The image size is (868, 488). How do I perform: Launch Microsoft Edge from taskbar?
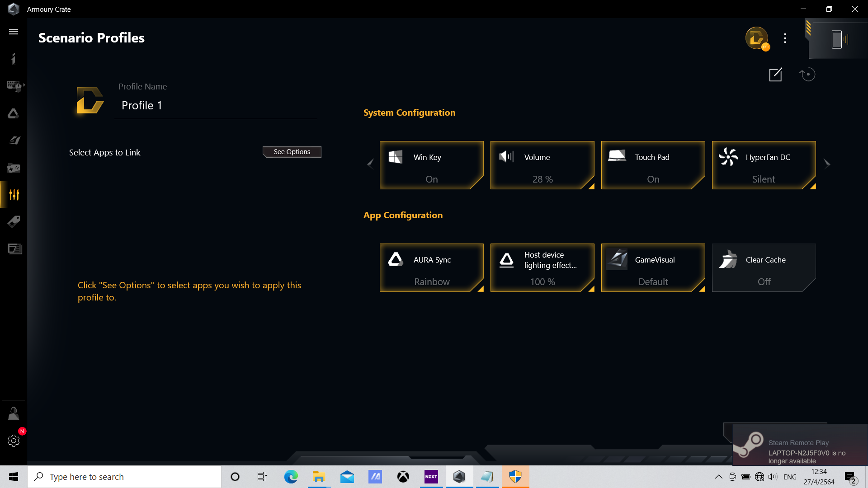tap(291, 477)
